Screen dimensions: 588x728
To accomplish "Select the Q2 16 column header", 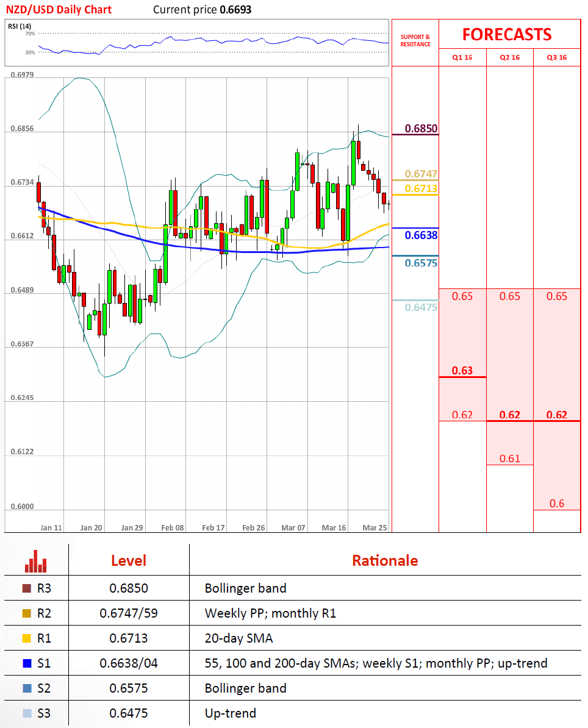I will tap(509, 57).
